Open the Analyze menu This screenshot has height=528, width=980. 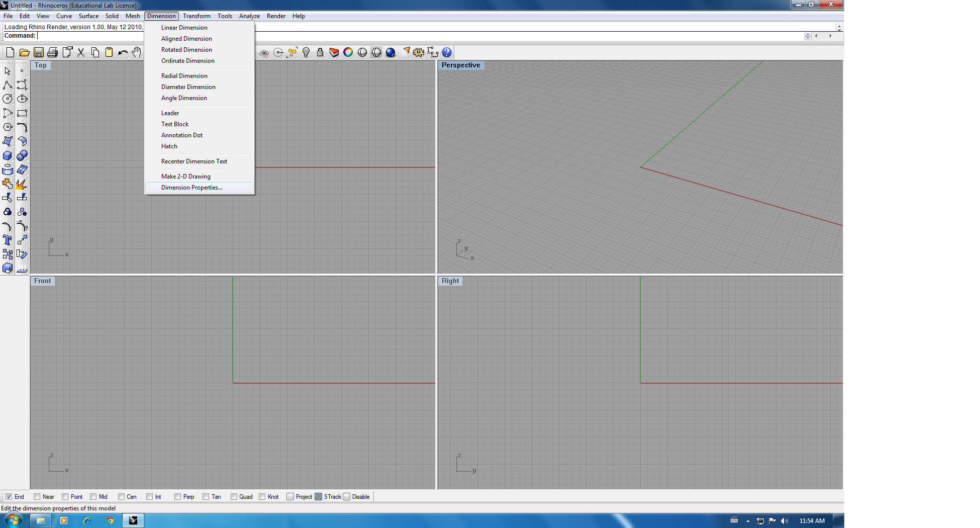click(x=249, y=16)
